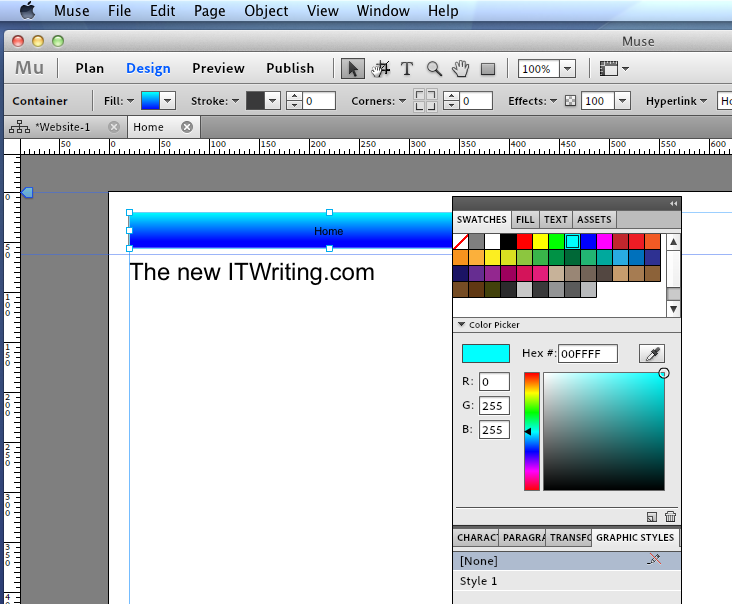Switch to the Character panel tab
732x604 pixels.
pyautogui.click(x=477, y=537)
